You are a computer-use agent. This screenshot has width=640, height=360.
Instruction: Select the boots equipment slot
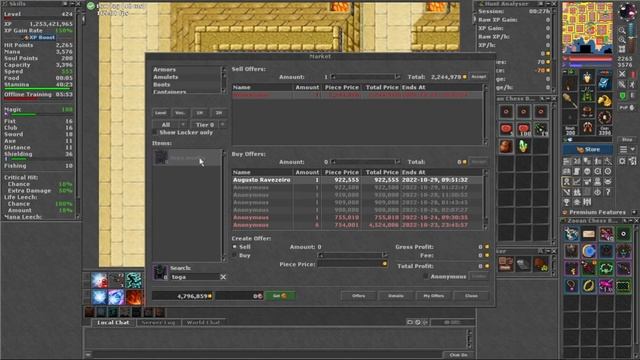(587, 127)
